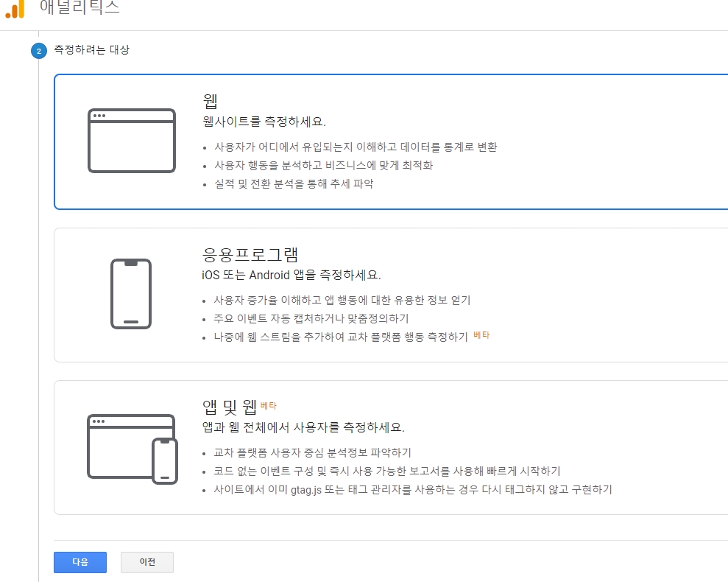Click text 주요 이벤트 자동 캡처하거나 맞춤정의하기
The width and height of the screenshot is (728, 582).
311,318
